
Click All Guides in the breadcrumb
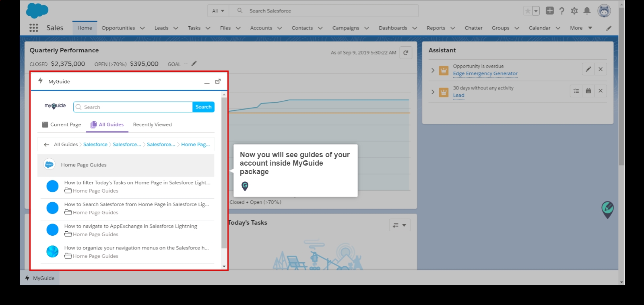(66, 145)
